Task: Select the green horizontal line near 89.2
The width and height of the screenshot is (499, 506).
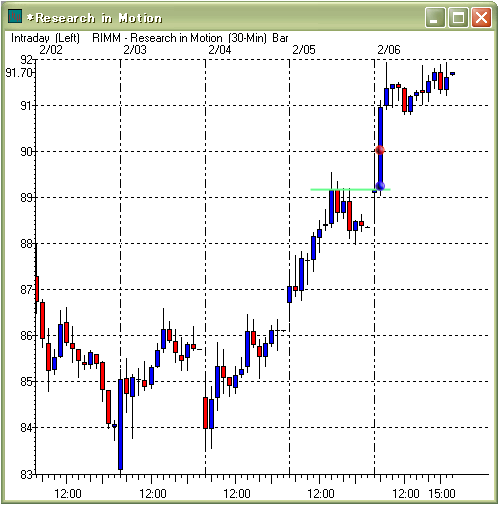Action: [x=350, y=190]
